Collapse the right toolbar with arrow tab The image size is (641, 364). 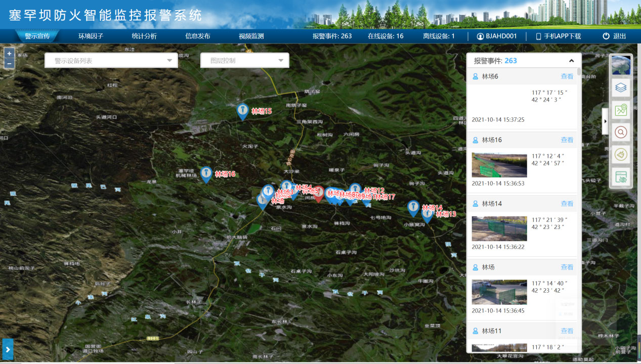tap(605, 121)
